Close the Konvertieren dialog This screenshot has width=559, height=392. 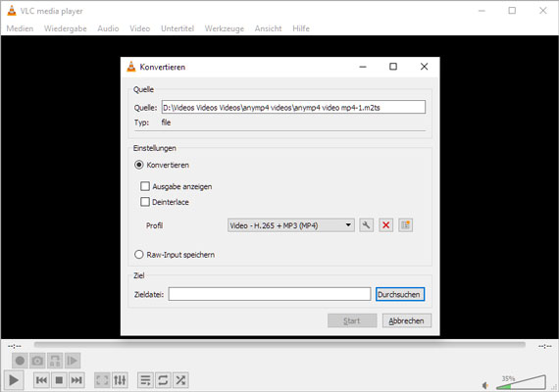[x=424, y=67]
